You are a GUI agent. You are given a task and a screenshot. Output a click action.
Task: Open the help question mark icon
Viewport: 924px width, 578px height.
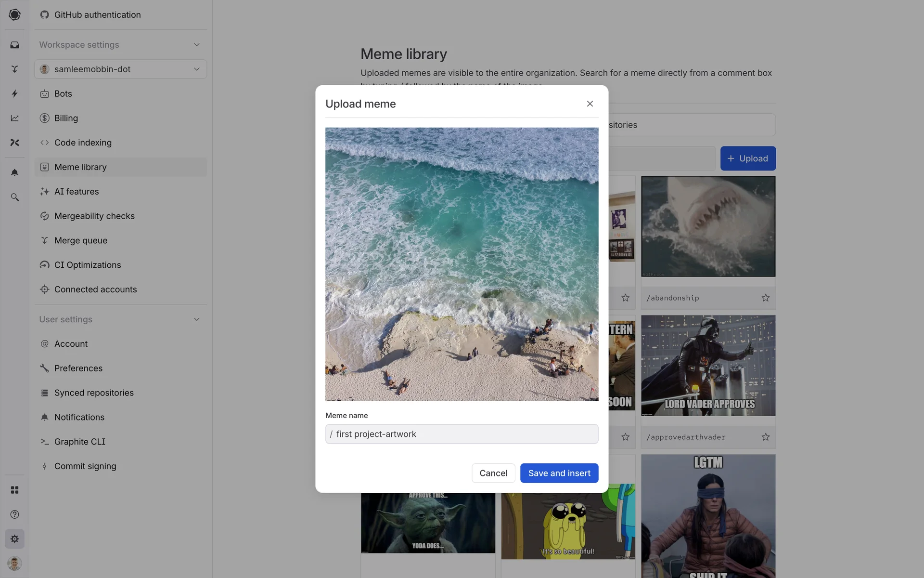pyautogui.click(x=14, y=514)
